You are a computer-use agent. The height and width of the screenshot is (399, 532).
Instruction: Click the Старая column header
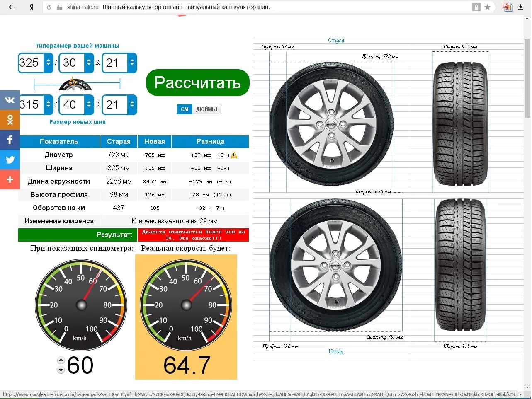[119, 141]
